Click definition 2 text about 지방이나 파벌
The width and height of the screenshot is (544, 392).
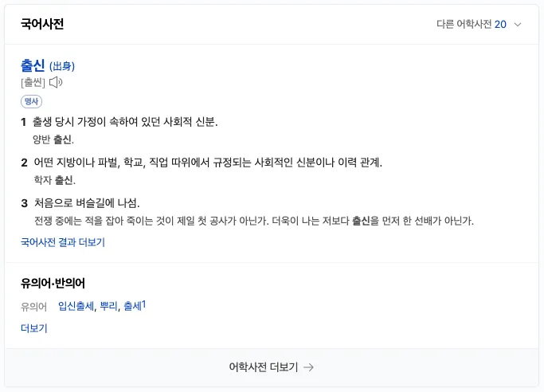pyautogui.click(x=208, y=163)
